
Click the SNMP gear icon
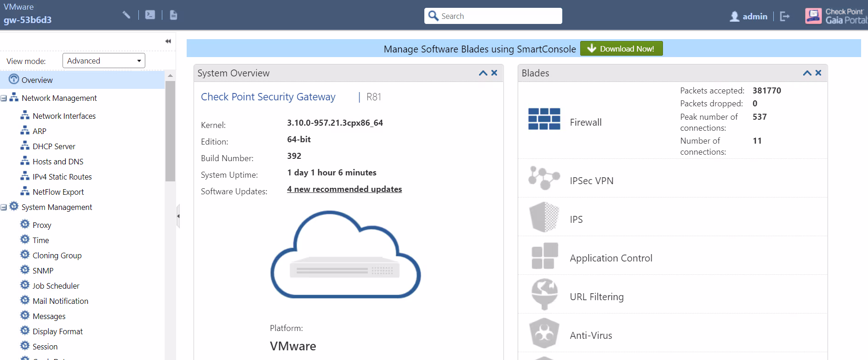[x=25, y=269]
